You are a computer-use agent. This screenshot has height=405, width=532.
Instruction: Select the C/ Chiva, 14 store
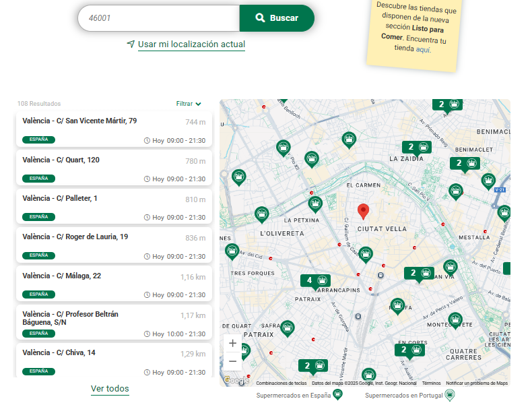[114, 361]
